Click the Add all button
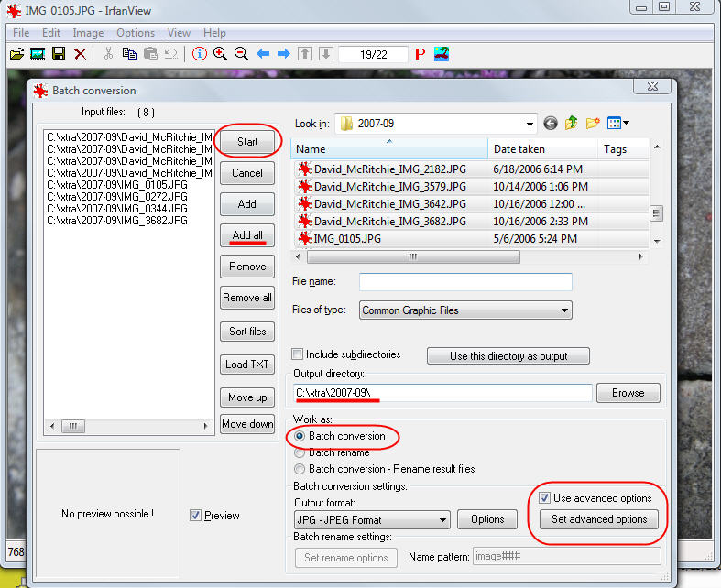 (x=247, y=235)
